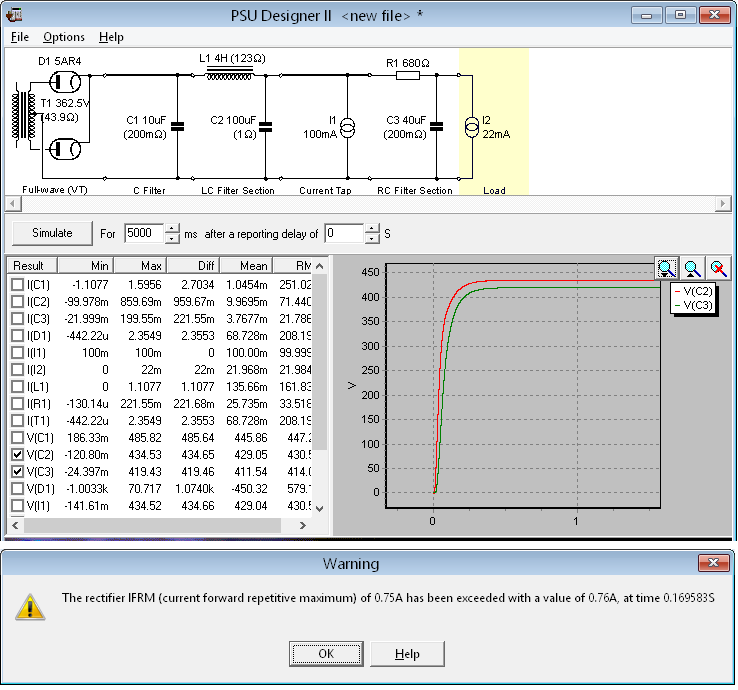Click results table scroll-down arrow
The image size is (738, 690).
[320, 508]
